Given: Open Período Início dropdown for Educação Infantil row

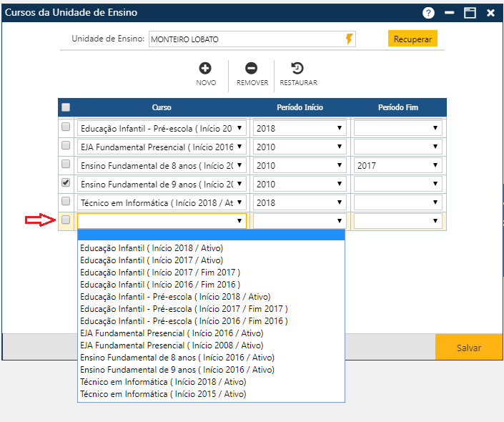Looking at the screenshot, I should coord(299,128).
